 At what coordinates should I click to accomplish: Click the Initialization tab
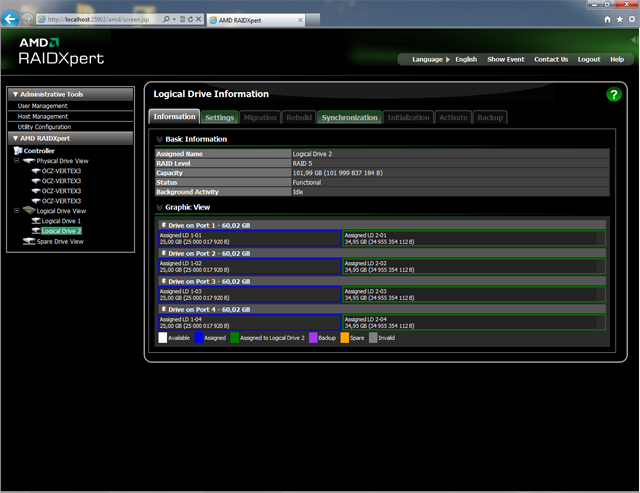pyautogui.click(x=408, y=118)
